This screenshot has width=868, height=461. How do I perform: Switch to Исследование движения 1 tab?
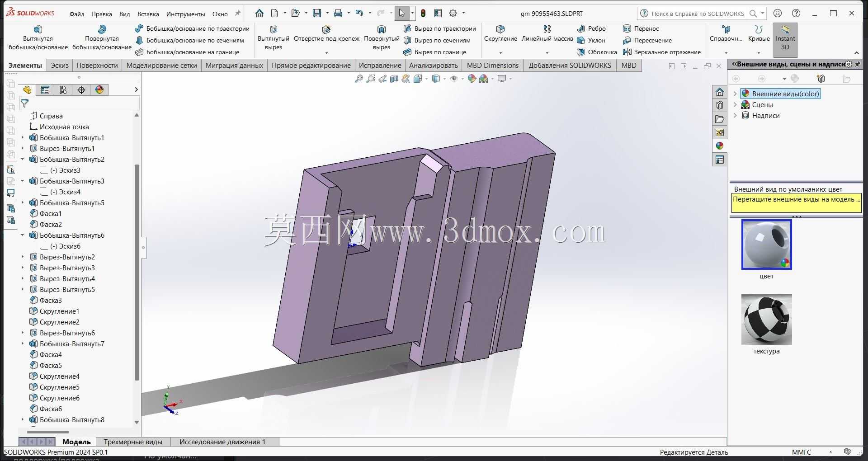click(x=222, y=442)
